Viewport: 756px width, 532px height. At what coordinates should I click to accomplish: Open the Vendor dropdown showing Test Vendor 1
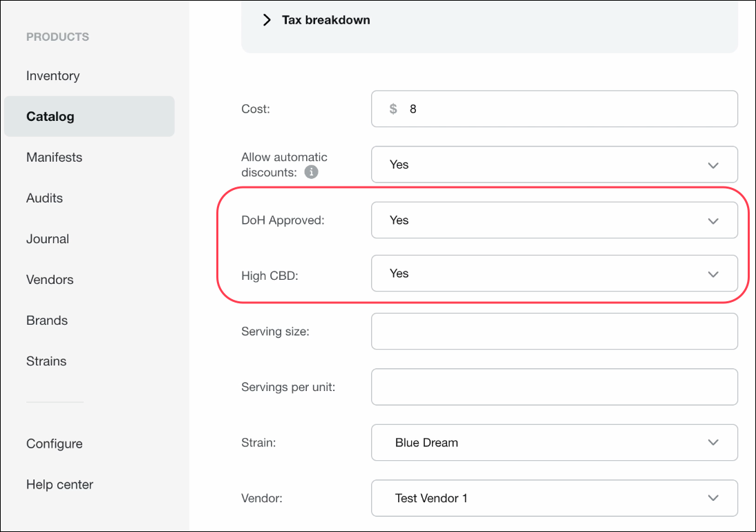click(554, 498)
